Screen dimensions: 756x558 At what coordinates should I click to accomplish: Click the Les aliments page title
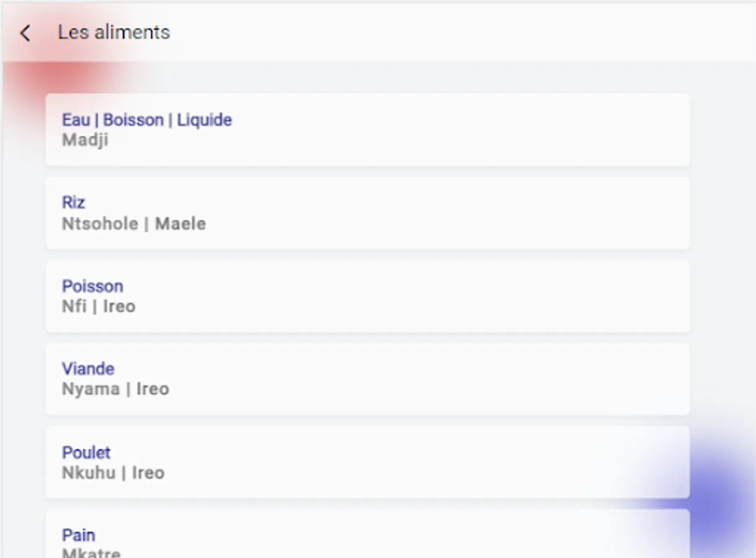pyautogui.click(x=114, y=32)
